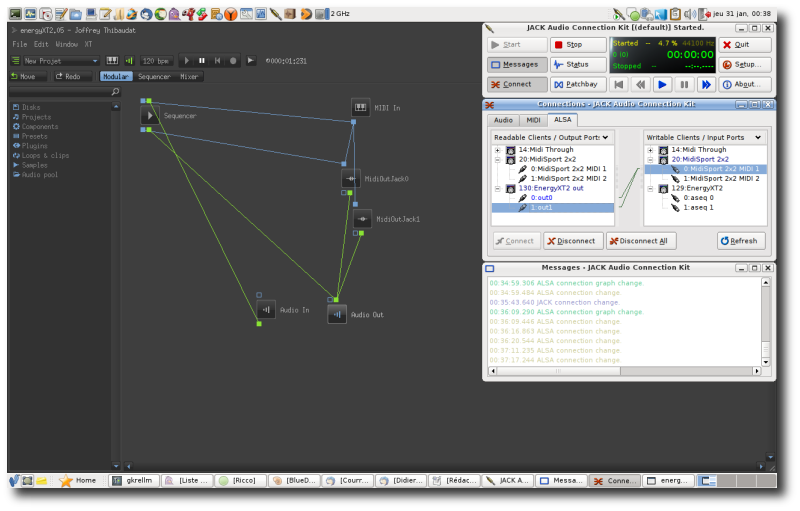800x511 pixels.
Task: Collapse the 129:EnergyXT2 input client
Action: (x=650, y=188)
